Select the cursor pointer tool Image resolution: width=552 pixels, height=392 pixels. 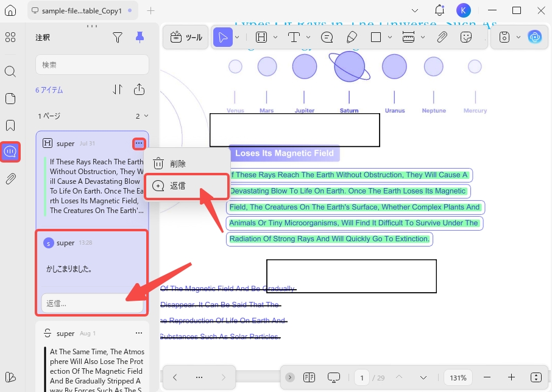coord(223,37)
